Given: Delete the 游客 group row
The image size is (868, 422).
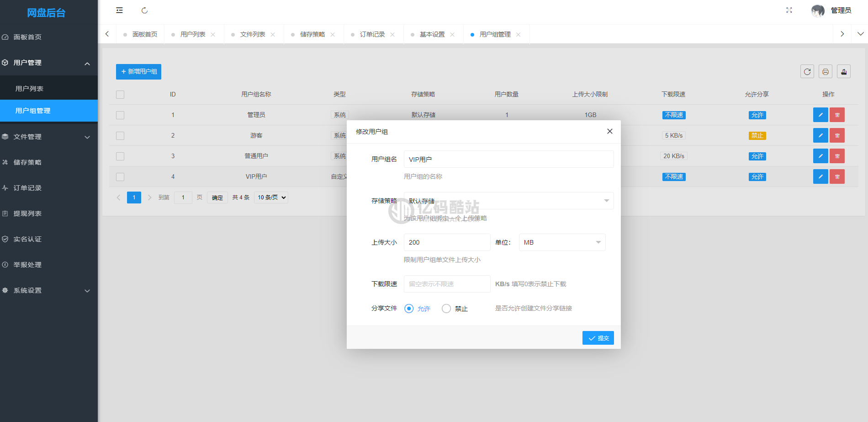Looking at the screenshot, I should pyautogui.click(x=837, y=135).
